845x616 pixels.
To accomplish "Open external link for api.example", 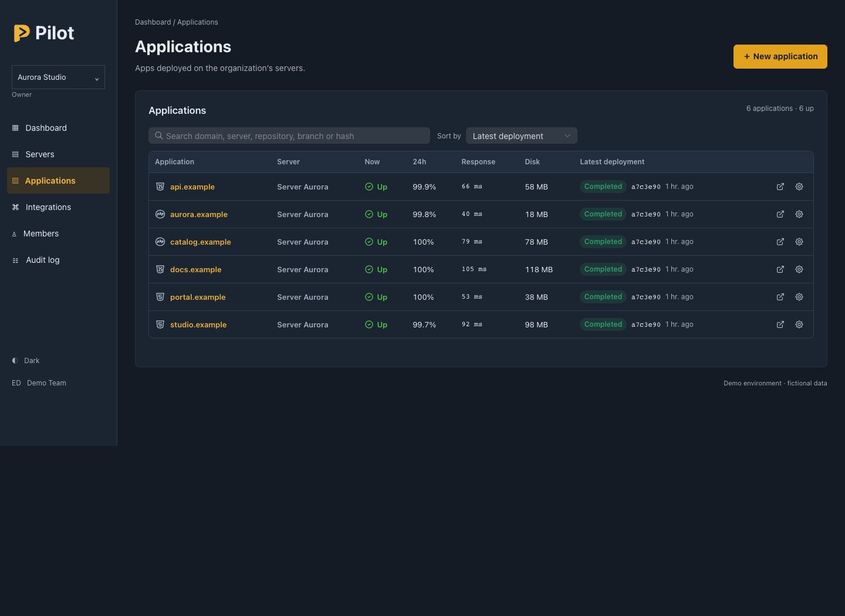I will click(x=780, y=187).
